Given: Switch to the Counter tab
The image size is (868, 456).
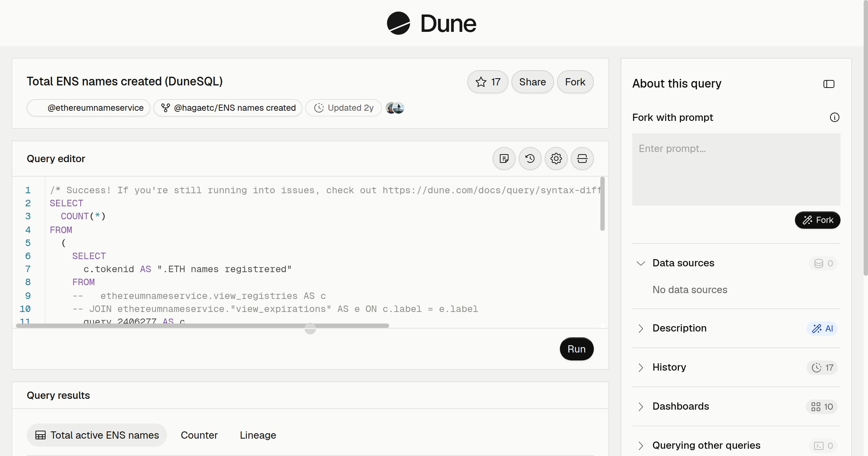Looking at the screenshot, I should [x=199, y=435].
